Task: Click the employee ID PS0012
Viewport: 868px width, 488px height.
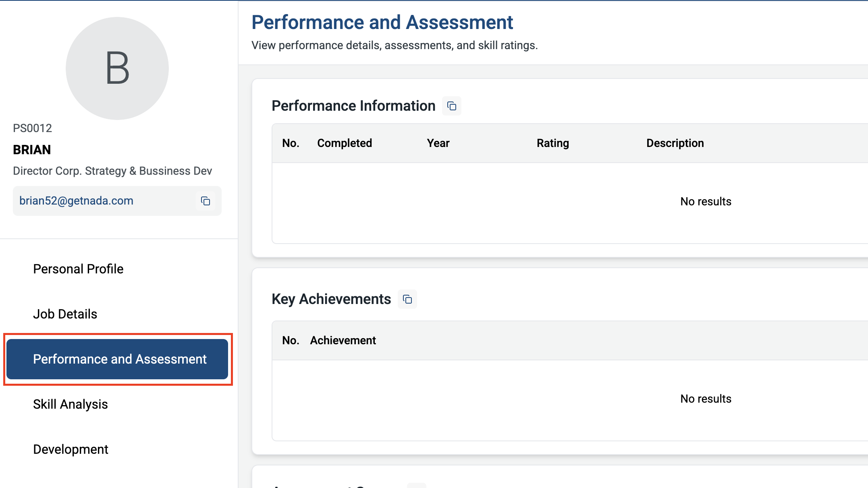Action: [x=33, y=128]
